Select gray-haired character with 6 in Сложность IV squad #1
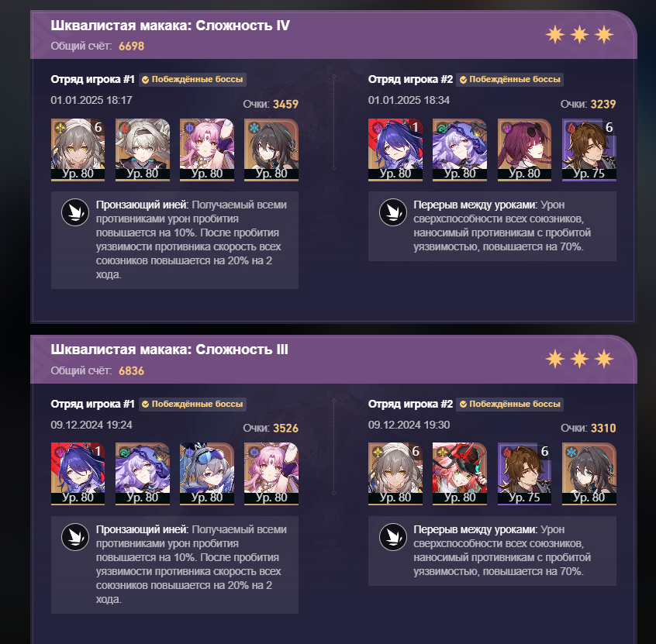 [78, 150]
